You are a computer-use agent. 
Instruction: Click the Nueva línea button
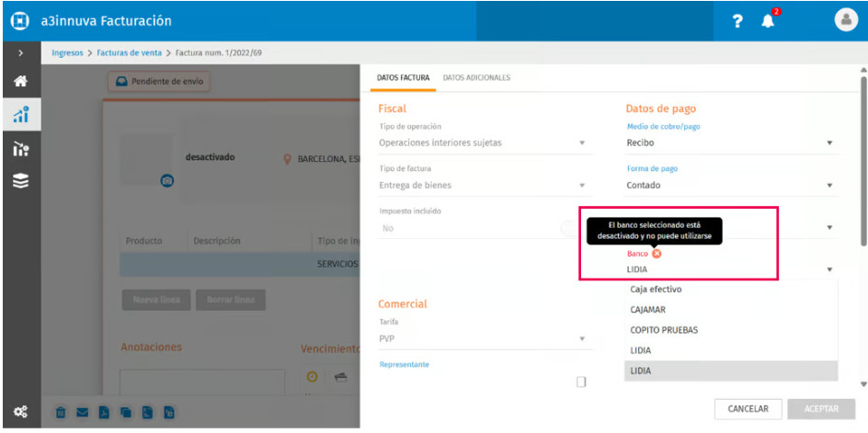[156, 300]
